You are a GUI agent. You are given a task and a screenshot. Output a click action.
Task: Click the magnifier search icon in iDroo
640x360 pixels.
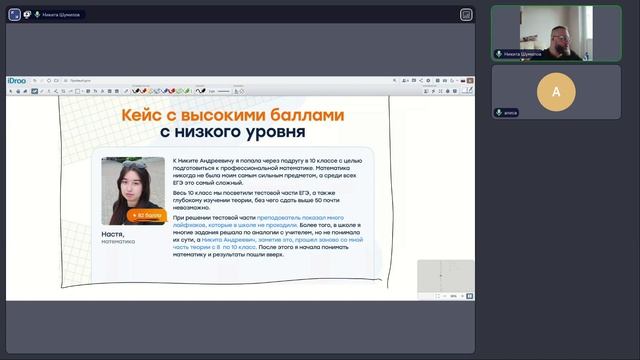coord(395,81)
